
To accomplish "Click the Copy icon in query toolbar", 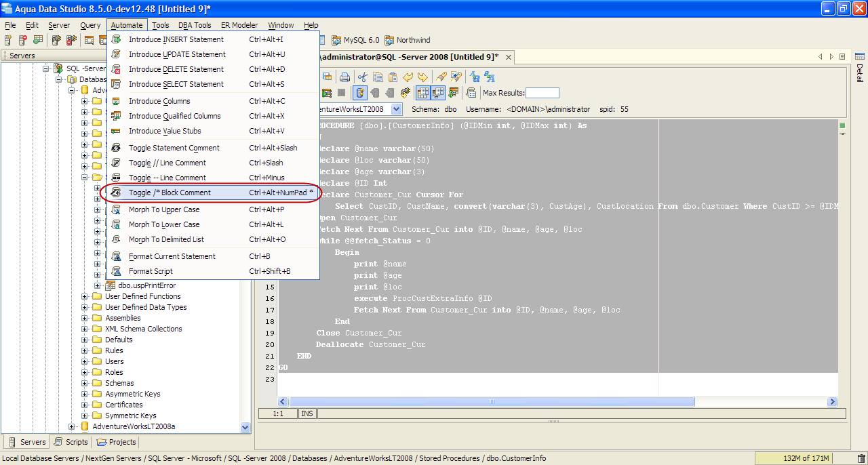I will pyautogui.click(x=378, y=77).
